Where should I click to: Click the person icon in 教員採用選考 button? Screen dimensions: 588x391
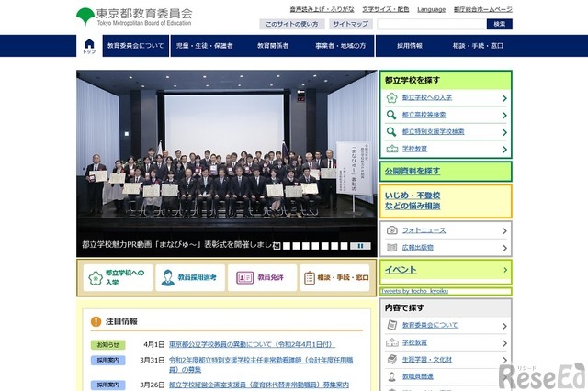pos(167,277)
